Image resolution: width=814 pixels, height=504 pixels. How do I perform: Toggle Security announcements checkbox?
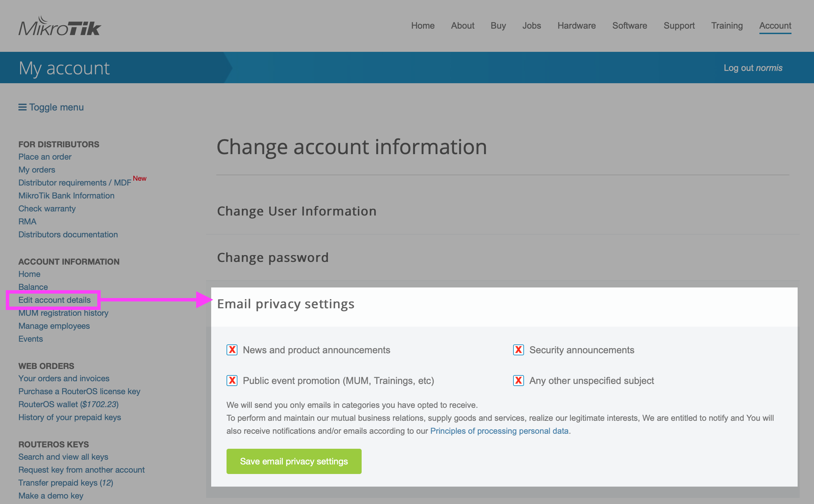(519, 350)
